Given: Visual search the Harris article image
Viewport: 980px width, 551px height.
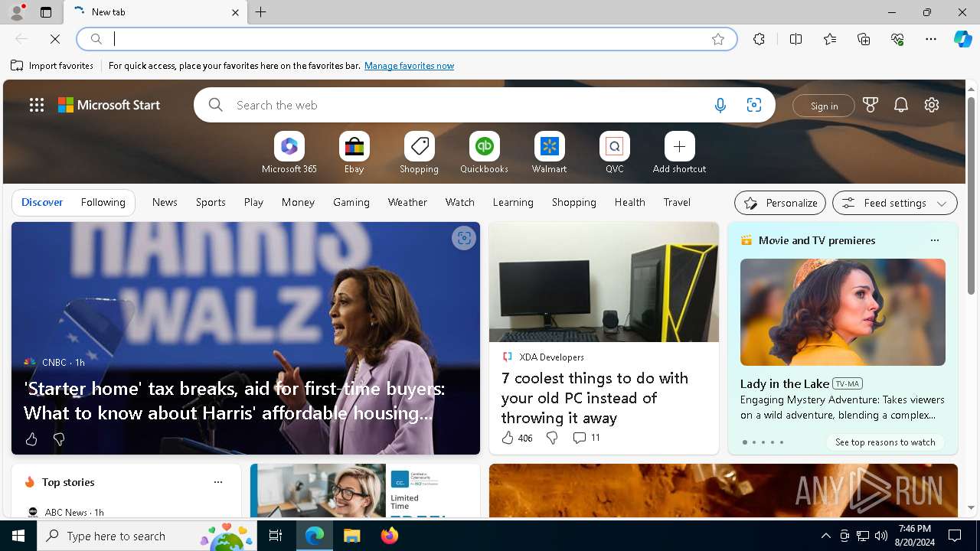Looking at the screenshot, I should click(463, 238).
